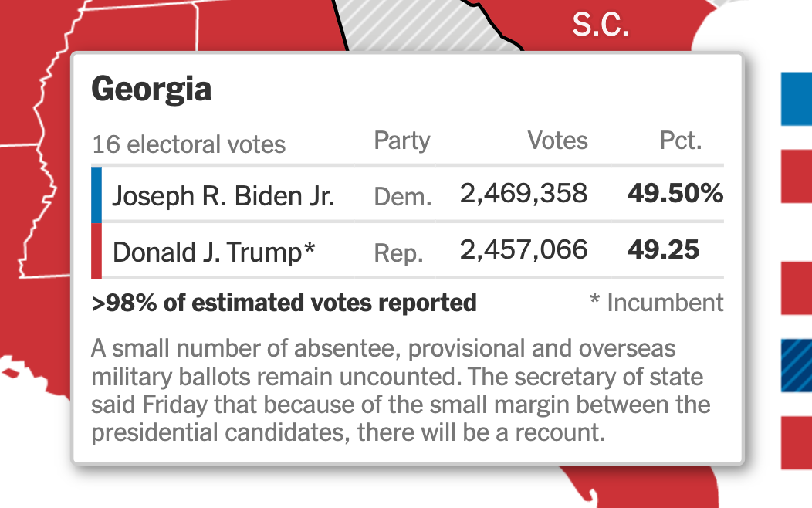Select Trump's 49.25 percentage
812x508 pixels.
pos(663,250)
